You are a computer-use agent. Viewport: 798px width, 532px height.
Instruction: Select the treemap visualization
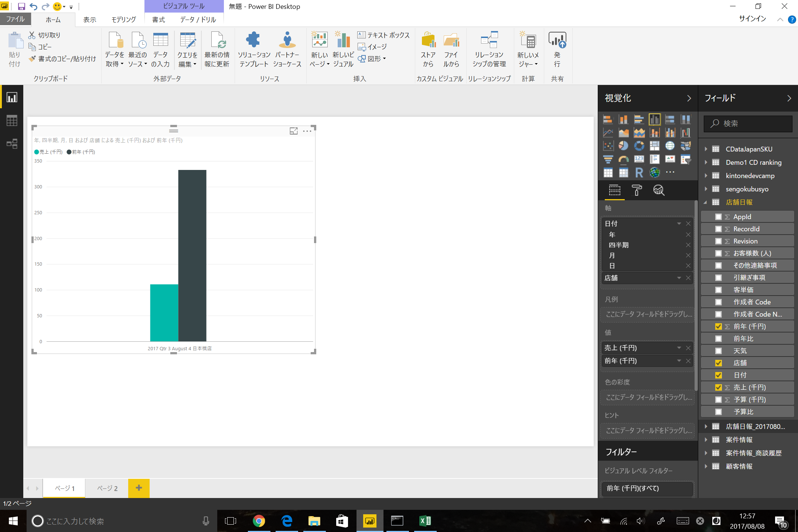tap(655, 146)
